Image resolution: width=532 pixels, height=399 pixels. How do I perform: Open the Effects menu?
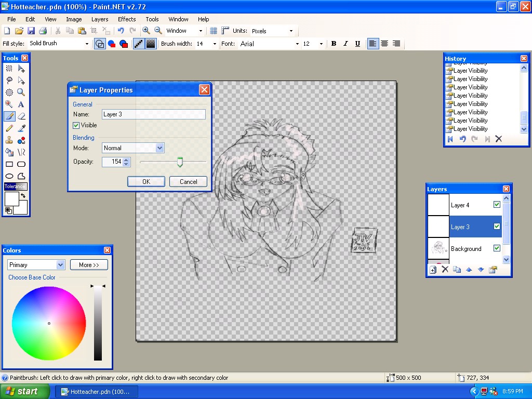pyautogui.click(x=127, y=19)
